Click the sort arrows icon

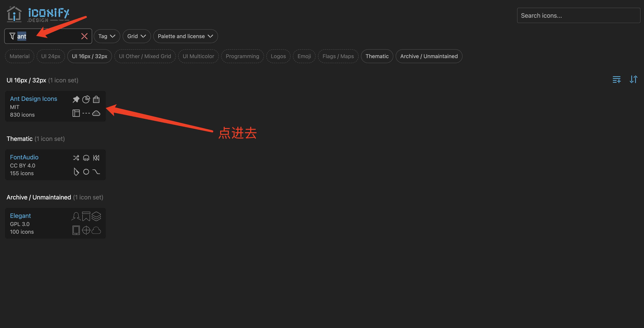point(633,80)
